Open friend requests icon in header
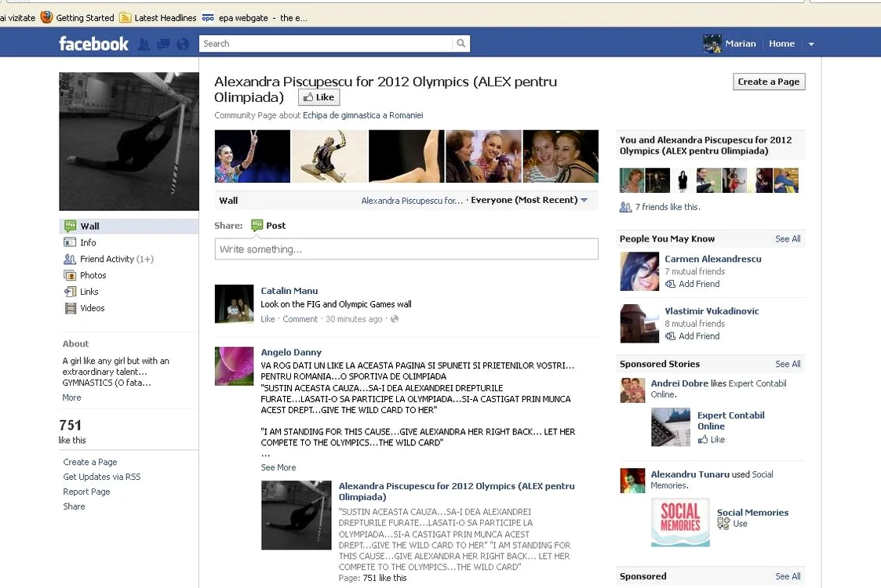Viewport: 881px width, 588px height. click(144, 44)
